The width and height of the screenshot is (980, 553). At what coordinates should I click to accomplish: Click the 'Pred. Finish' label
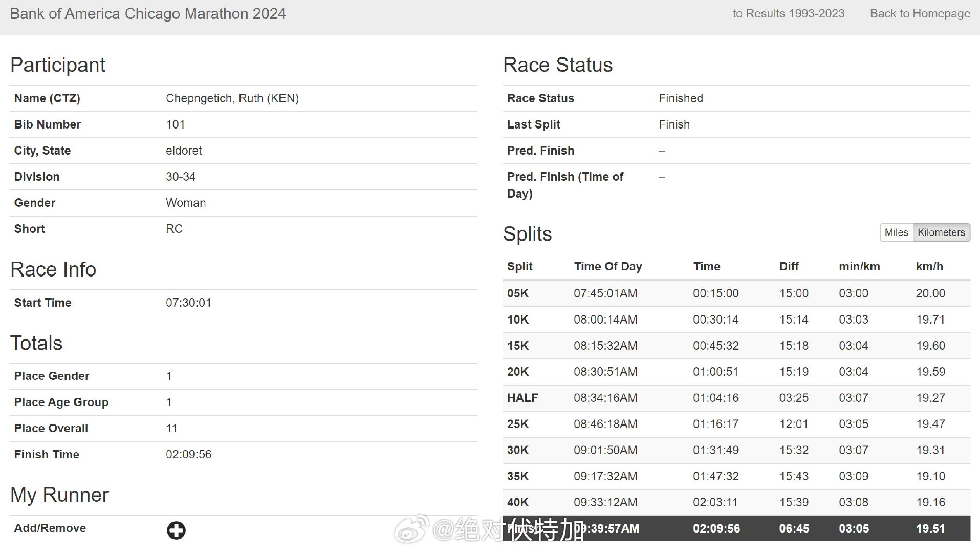coord(540,151)
